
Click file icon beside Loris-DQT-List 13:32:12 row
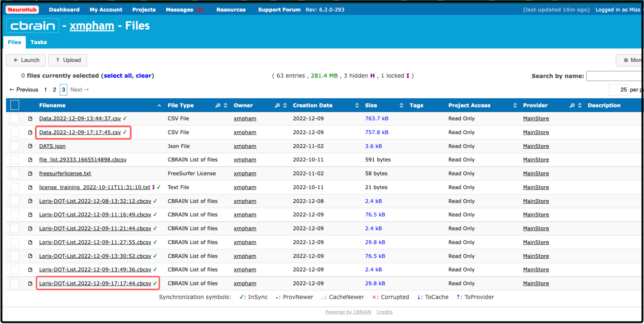30,201
